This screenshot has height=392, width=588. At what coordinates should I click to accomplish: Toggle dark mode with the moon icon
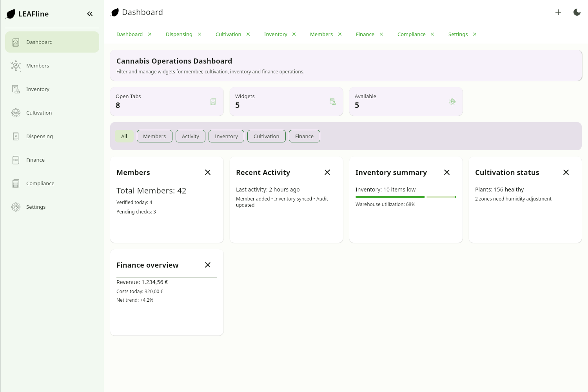tap(577, 12)
